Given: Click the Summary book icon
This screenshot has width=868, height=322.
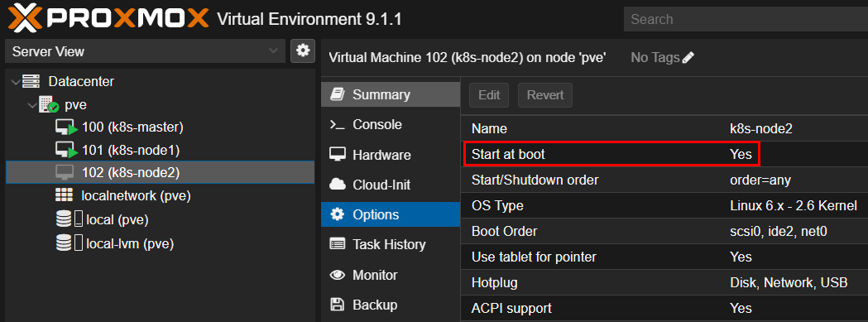Looking at the screenshot, I should coord(337,94).
